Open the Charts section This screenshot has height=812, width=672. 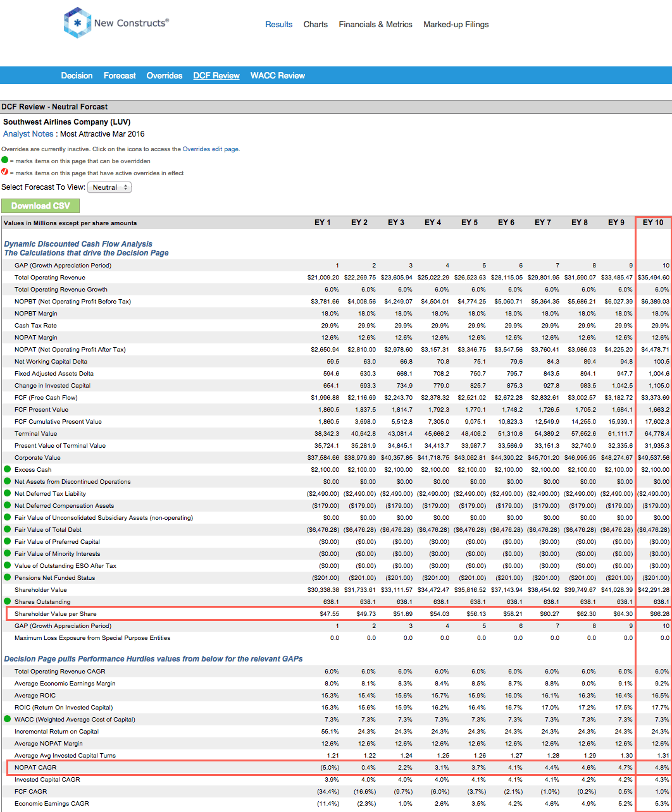coord(316,25)
